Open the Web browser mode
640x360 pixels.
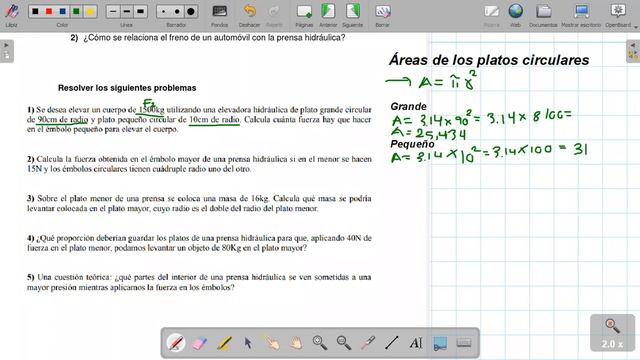point(516,11)
